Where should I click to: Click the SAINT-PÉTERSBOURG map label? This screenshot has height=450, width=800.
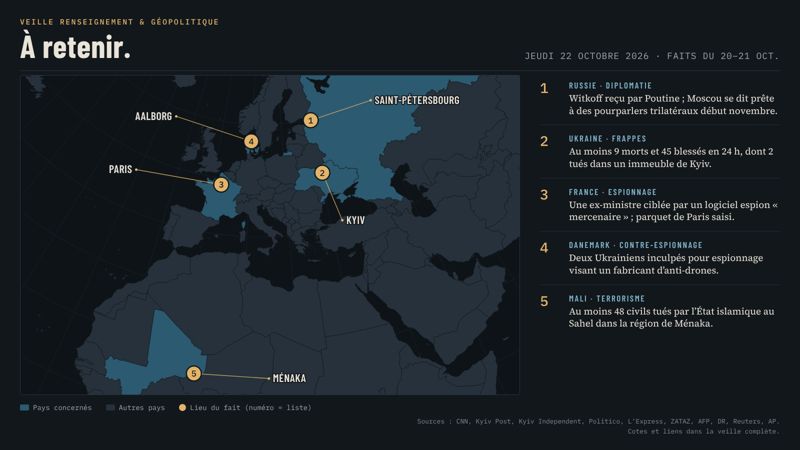click(417, 101)
